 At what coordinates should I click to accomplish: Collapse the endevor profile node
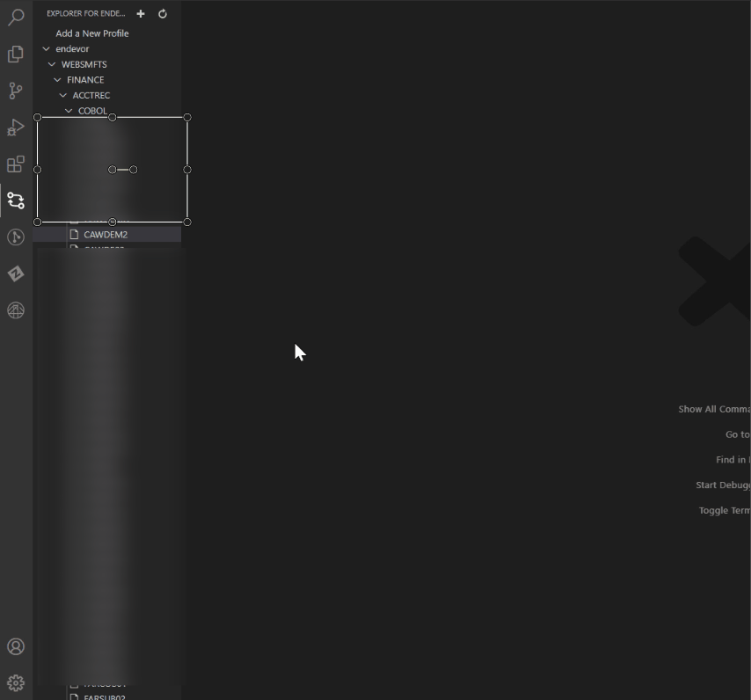pyautogui.click(x=47, y=49)
